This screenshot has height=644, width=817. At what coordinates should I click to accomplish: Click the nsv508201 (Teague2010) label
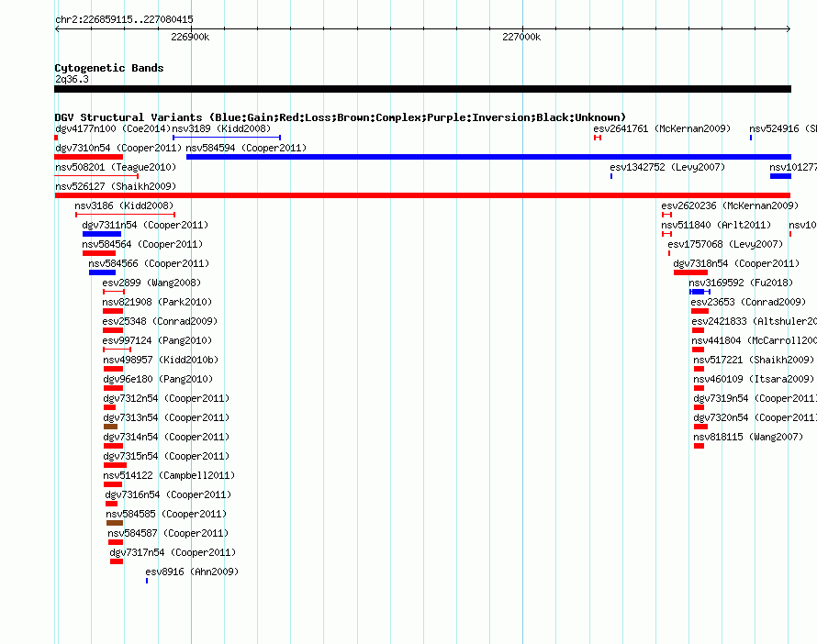(x=116, y=167)
